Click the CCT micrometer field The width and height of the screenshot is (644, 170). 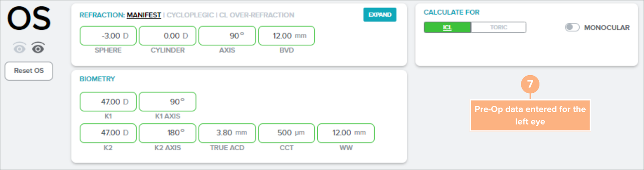286,133
